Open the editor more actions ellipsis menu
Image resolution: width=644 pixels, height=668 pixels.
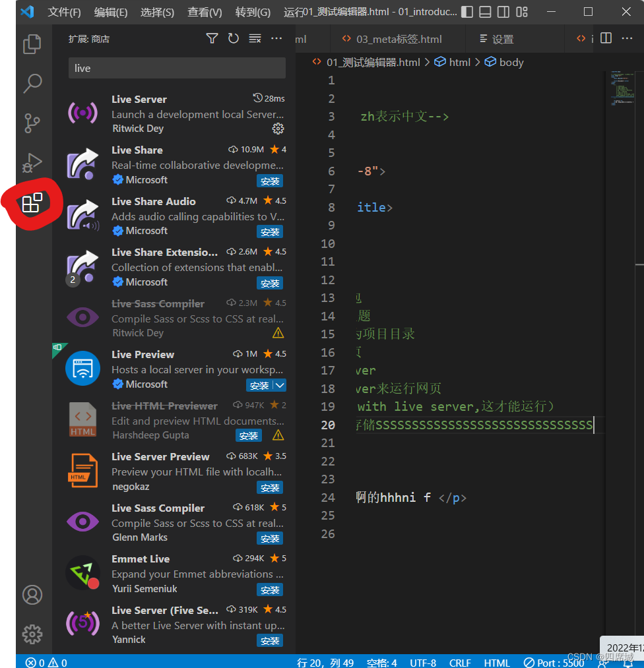coord(627,38)
